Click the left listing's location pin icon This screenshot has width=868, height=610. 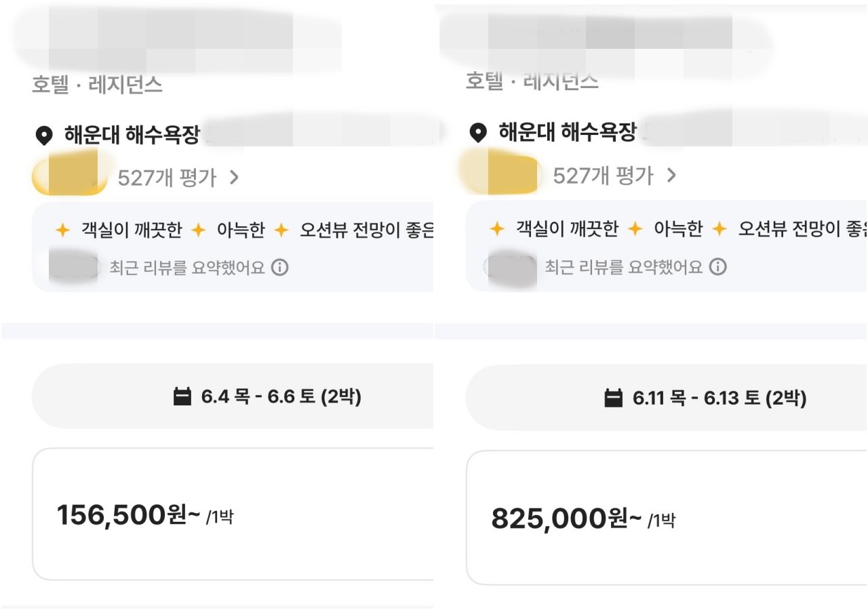click(44, 134)
